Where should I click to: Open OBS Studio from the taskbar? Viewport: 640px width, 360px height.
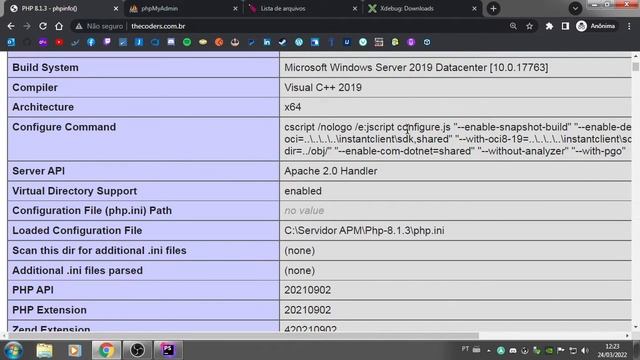coord(138,350)
